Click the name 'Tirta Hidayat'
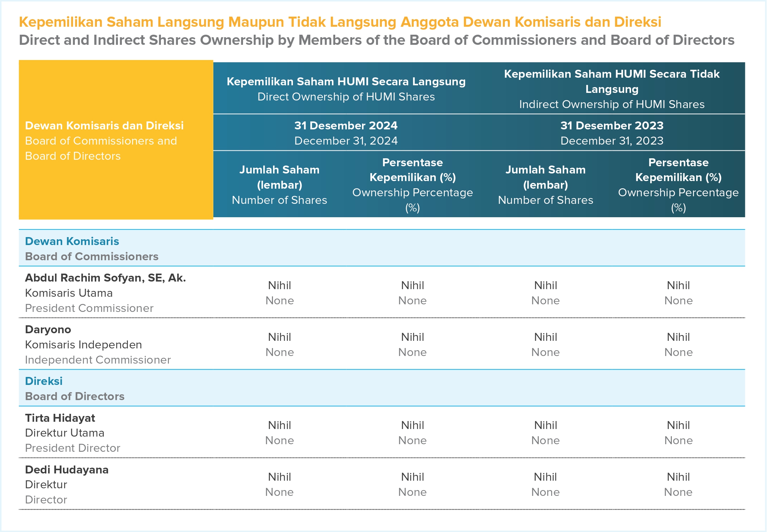This screenshot has height=532, width=767. pos(60,418)
